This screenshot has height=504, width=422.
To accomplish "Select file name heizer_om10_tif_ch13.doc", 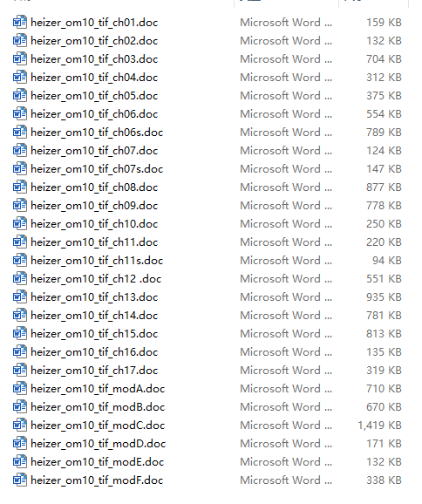I will pos(94,297).
